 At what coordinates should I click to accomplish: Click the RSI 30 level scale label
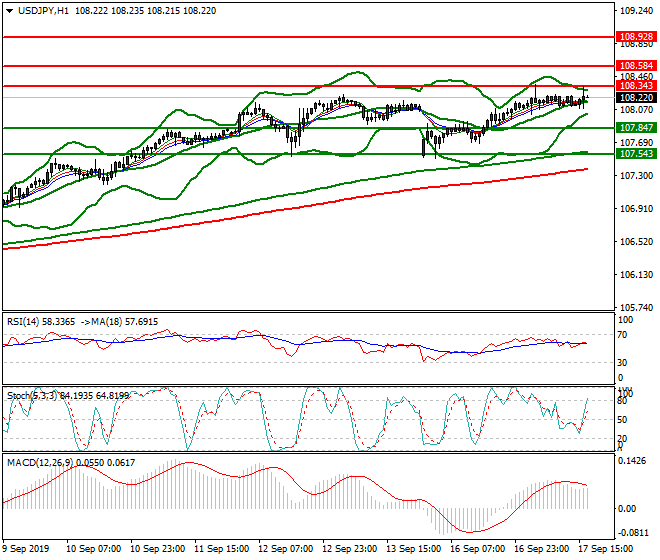(623, 363)
